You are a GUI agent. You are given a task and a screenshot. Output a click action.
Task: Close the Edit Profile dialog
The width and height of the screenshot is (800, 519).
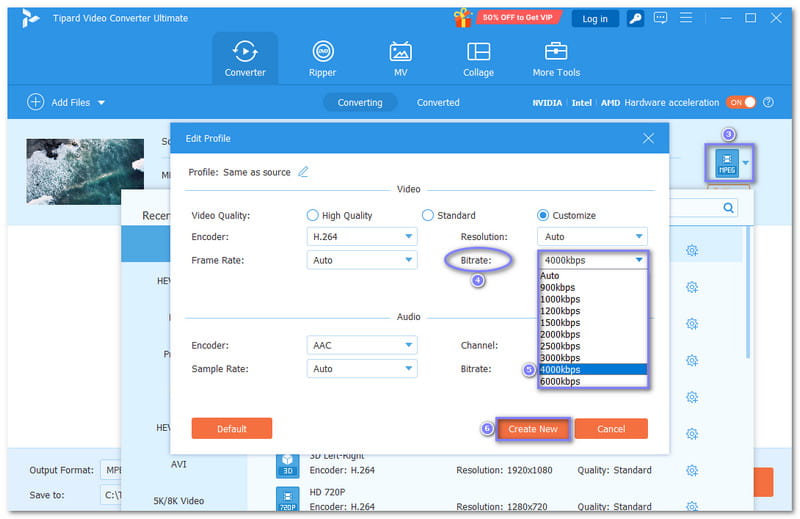point(648,138)
